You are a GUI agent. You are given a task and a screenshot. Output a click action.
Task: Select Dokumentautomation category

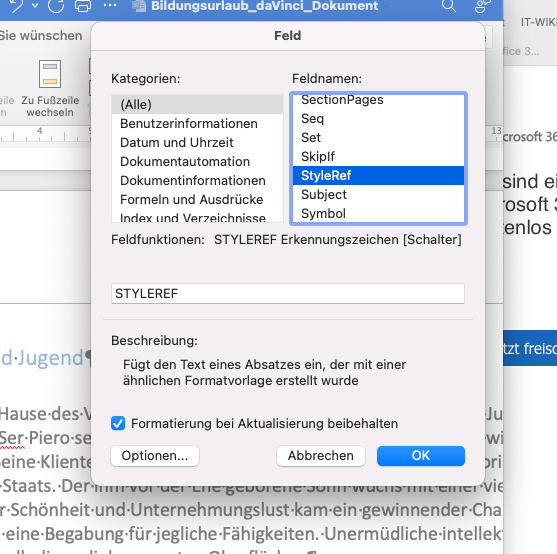pos(198,162)
